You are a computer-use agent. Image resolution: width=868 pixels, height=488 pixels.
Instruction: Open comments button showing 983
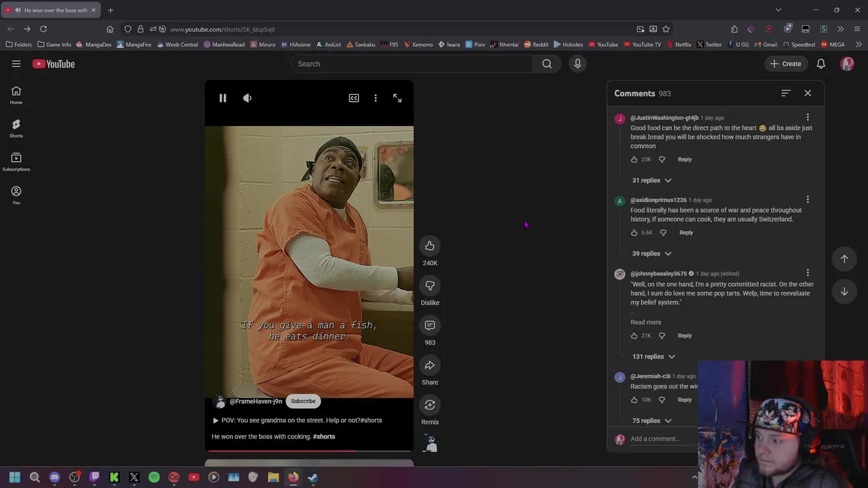pyautogui.click(x=430, y=325)
